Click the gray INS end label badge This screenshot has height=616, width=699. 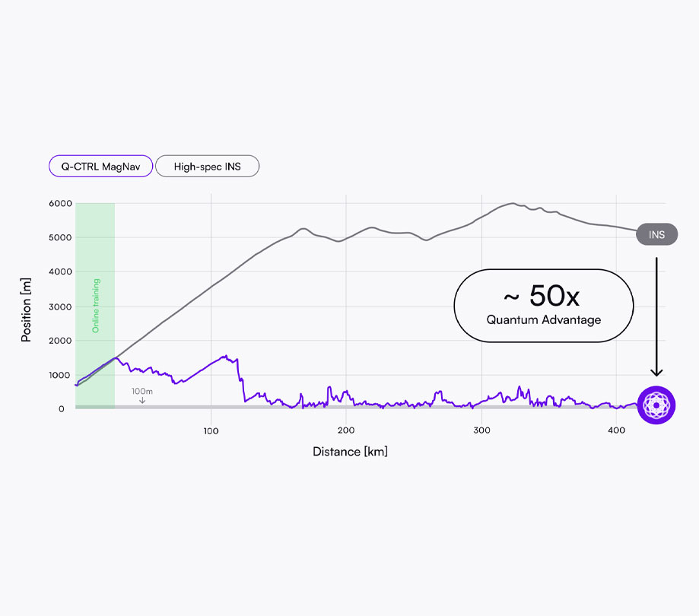point(656,234)
